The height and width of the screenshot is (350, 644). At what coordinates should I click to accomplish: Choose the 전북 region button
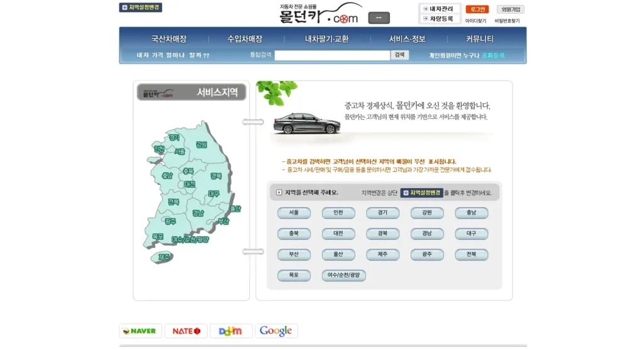point(471,254)
